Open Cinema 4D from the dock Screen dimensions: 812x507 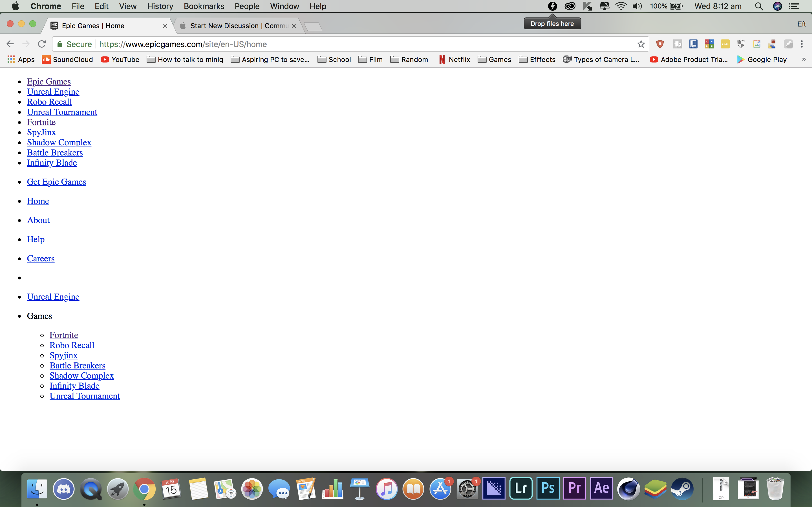pos(629,488)
